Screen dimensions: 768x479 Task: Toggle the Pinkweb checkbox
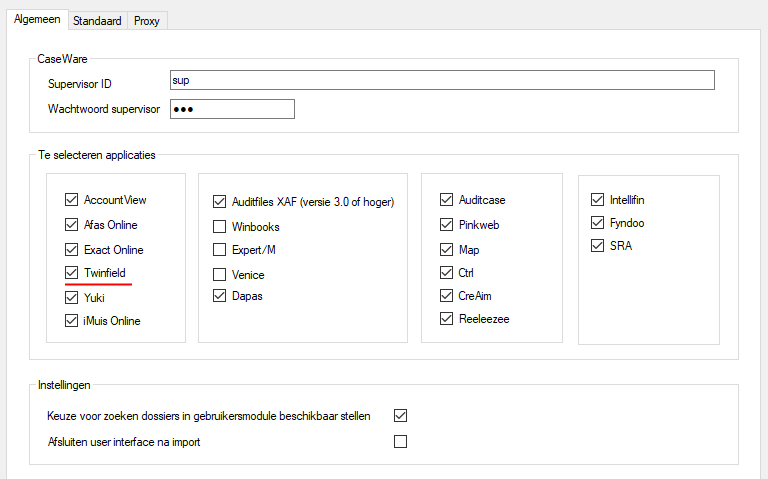pos(446,224)
